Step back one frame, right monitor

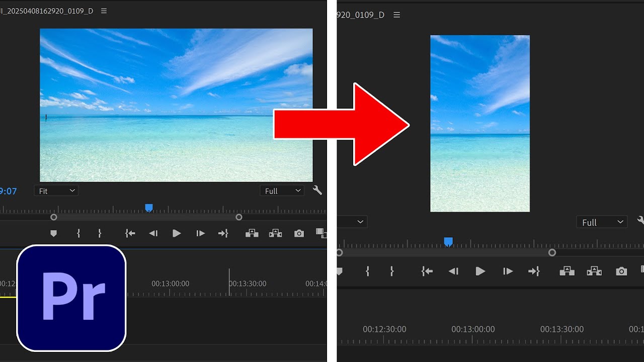(x=453, y=271)
